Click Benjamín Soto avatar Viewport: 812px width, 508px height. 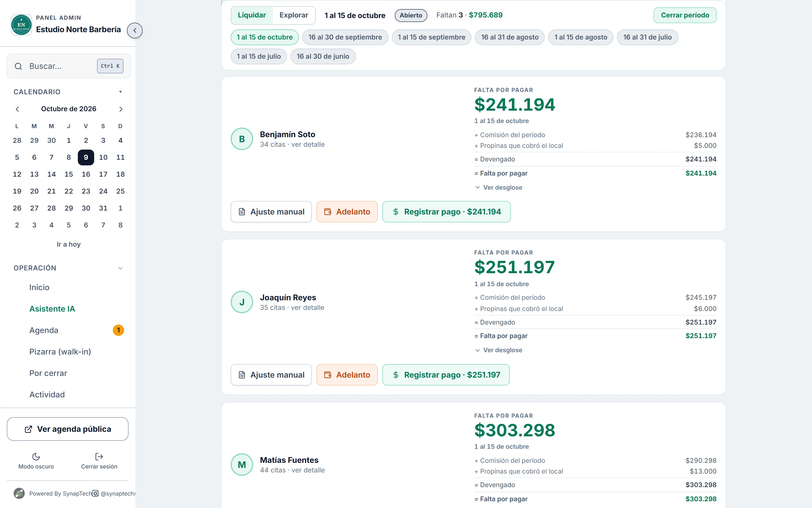point(242,139)
